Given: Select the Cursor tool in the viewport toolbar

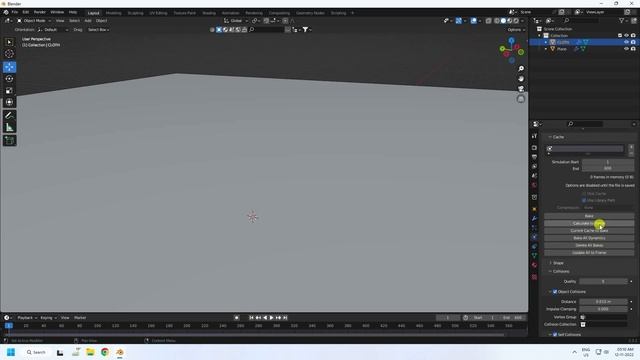Looking at the screenshot, I should [x=9, y=54].
